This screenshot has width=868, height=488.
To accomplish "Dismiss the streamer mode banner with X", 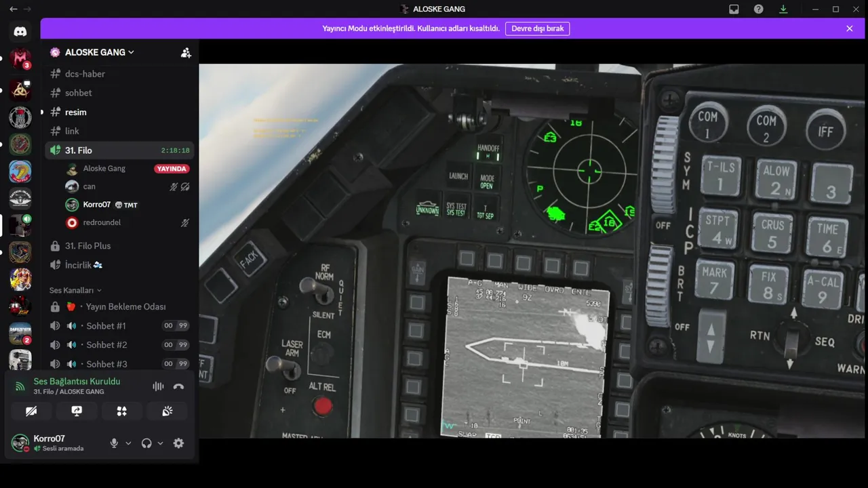I will 850,28.
